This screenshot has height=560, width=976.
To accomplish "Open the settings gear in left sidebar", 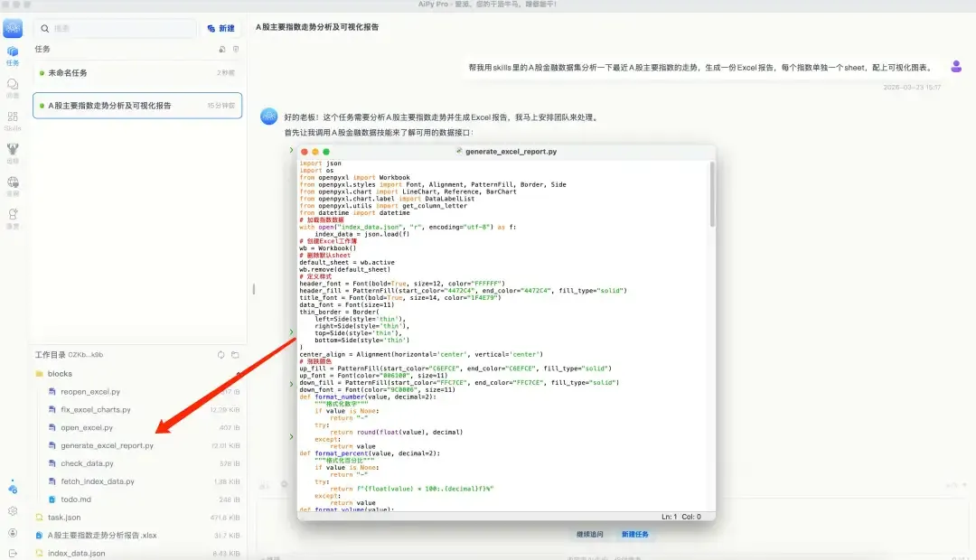I will coord(13,510).
